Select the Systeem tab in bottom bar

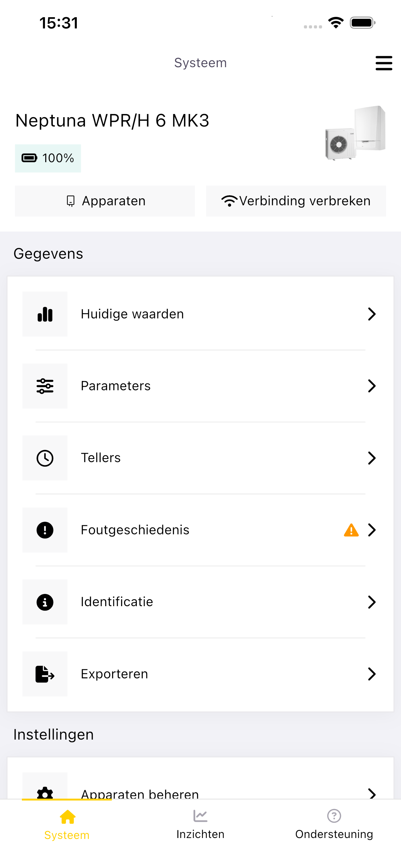pos(67,824)
